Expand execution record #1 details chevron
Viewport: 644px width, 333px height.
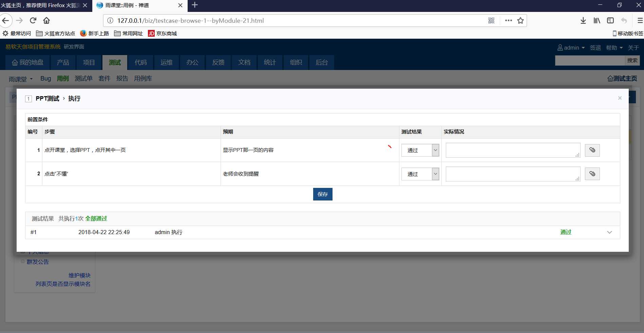pyautogui.click(x=609, y=232)
